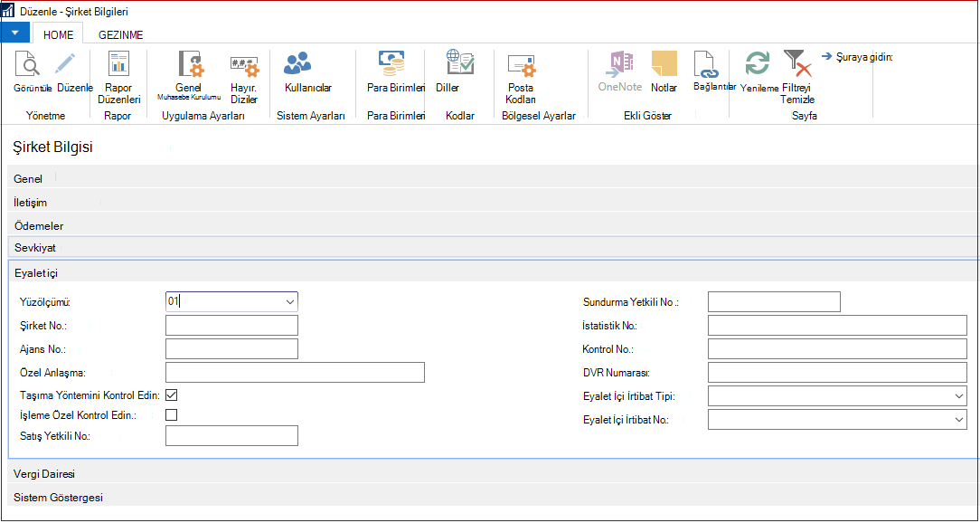This screenshot has height=523, width=980.
Task: Click the Sundurma Yetkili No. field
Action: [x=775, y=301]
